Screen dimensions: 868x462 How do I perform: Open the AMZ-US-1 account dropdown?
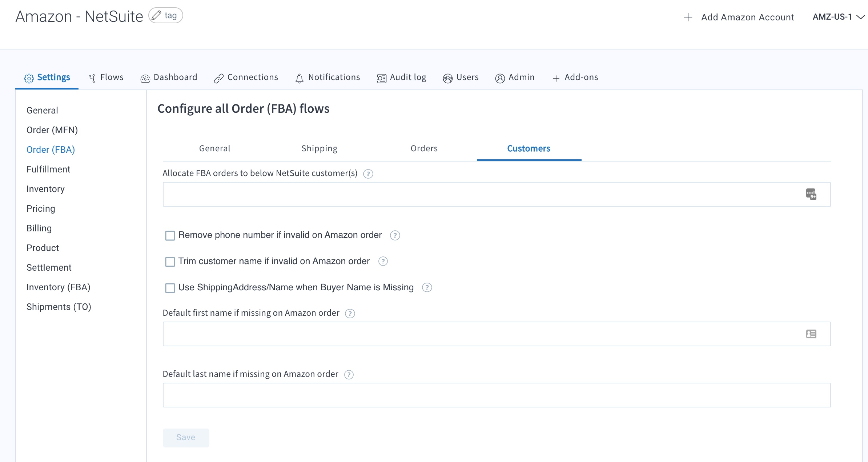[x=838, y=17]
